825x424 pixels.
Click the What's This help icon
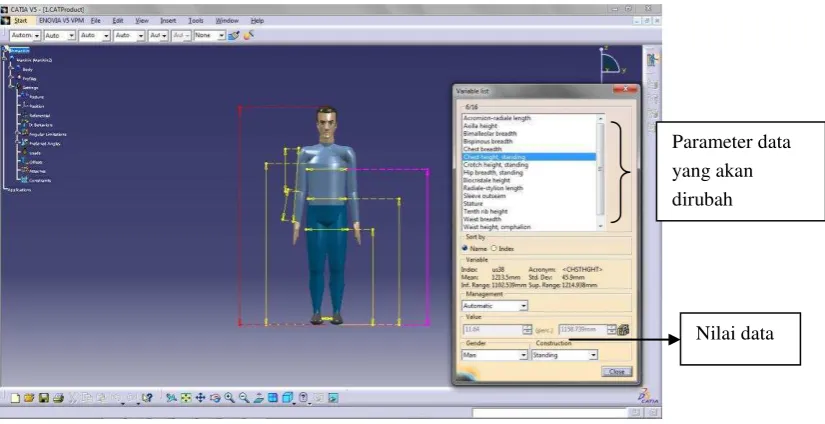(x=147, y=398)
